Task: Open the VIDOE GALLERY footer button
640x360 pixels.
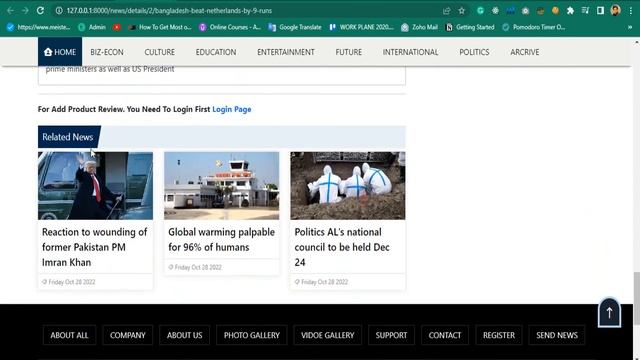Action: pos(328,335)
